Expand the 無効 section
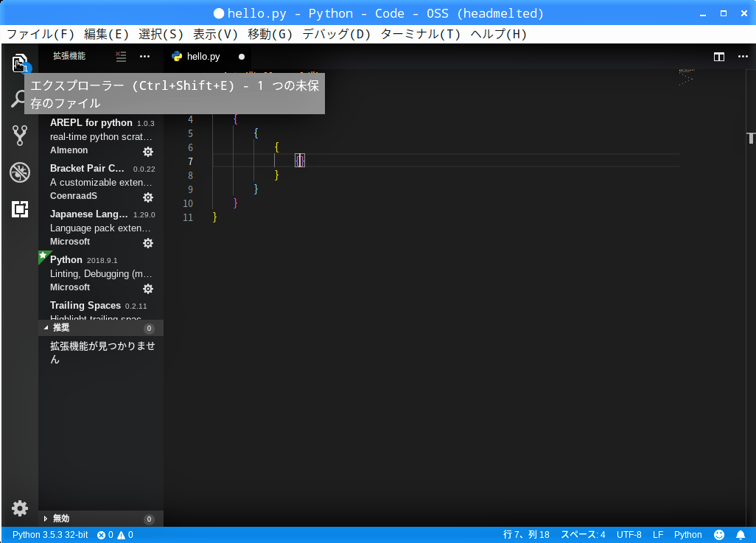756x543 pixels. pyautogui.click(x=100, y=519)
